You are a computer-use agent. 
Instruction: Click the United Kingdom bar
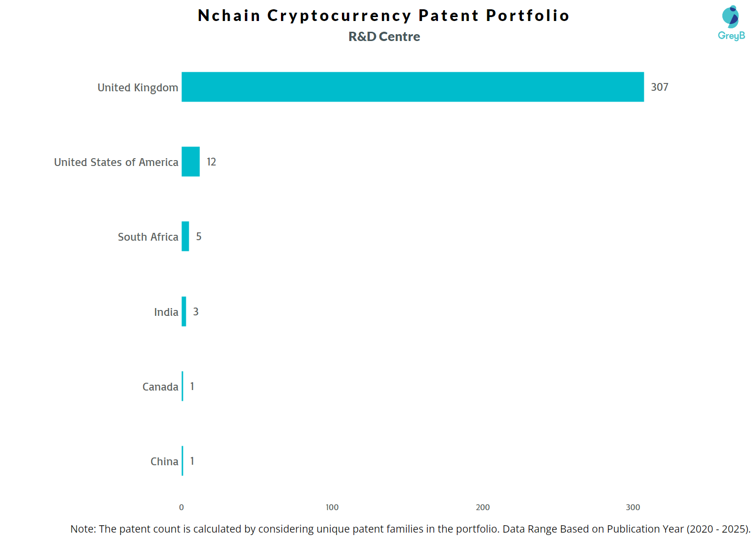412,87
